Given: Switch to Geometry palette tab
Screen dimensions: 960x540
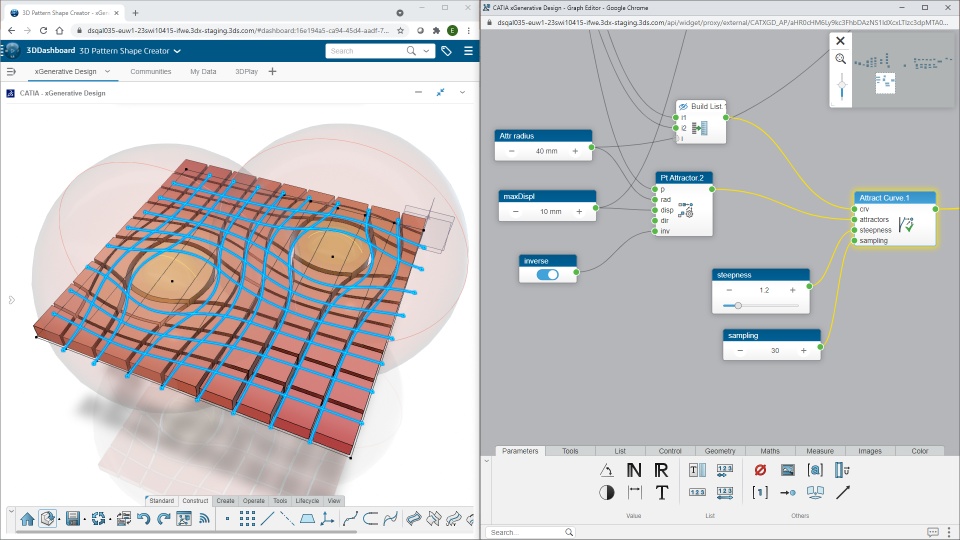Looking at the screenshot, I should [x=720, y=451].
